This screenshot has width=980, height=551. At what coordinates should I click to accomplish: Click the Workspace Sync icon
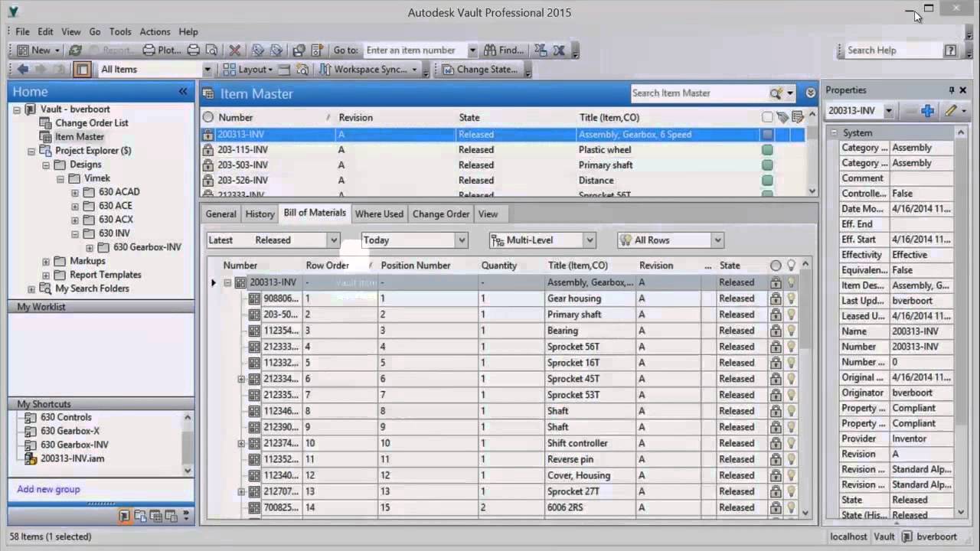pos(325,70)
